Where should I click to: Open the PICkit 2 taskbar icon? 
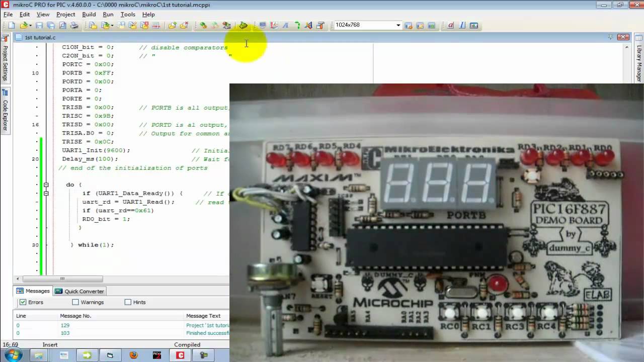(x=157, y=355)
